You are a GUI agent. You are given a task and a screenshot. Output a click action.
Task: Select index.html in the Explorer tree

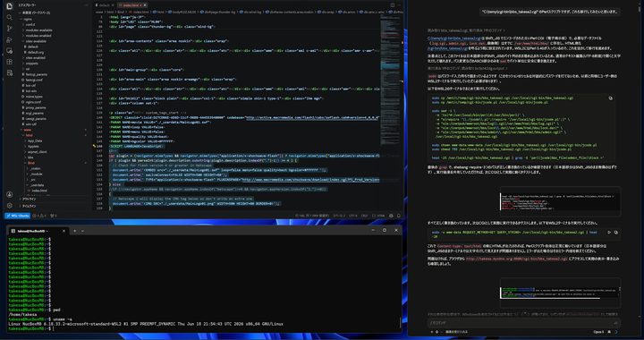pos(39,191)
